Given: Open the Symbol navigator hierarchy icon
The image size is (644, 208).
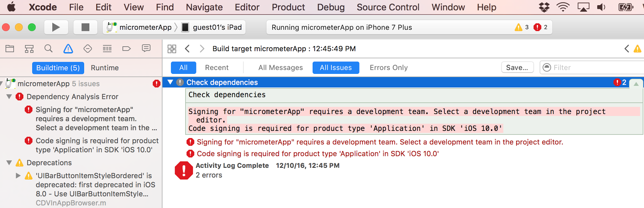Looking at the screenshot, I should coord(29,49).
